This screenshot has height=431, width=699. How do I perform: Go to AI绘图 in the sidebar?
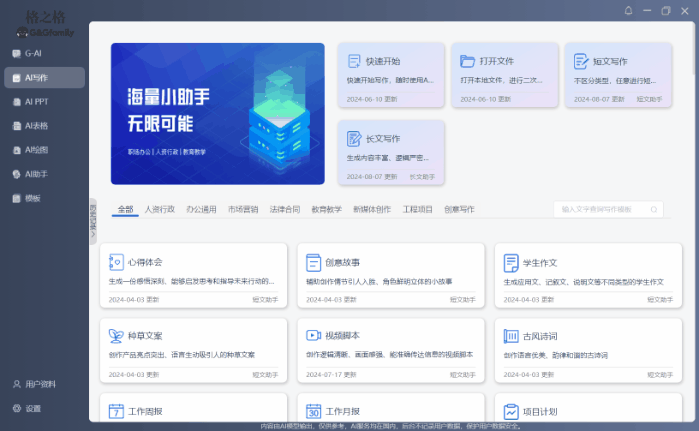coord(36,150)
